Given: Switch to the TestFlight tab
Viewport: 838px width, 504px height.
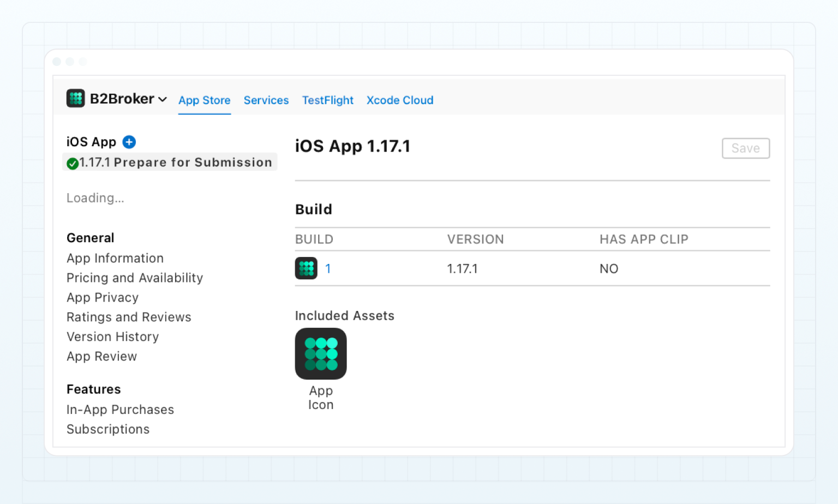Looking at the screenshot, I should click(327, 100).
